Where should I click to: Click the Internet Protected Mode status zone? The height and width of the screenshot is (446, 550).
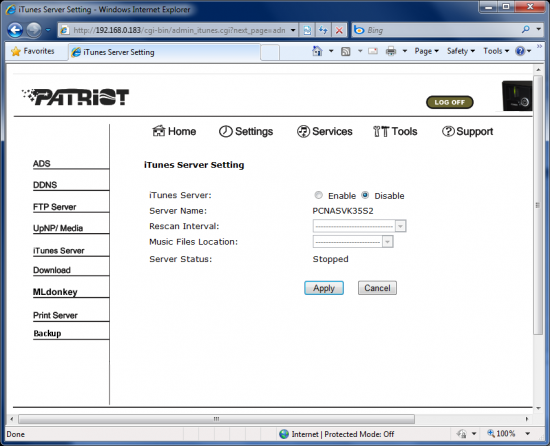pyautogui.click(x=337, y=434)
